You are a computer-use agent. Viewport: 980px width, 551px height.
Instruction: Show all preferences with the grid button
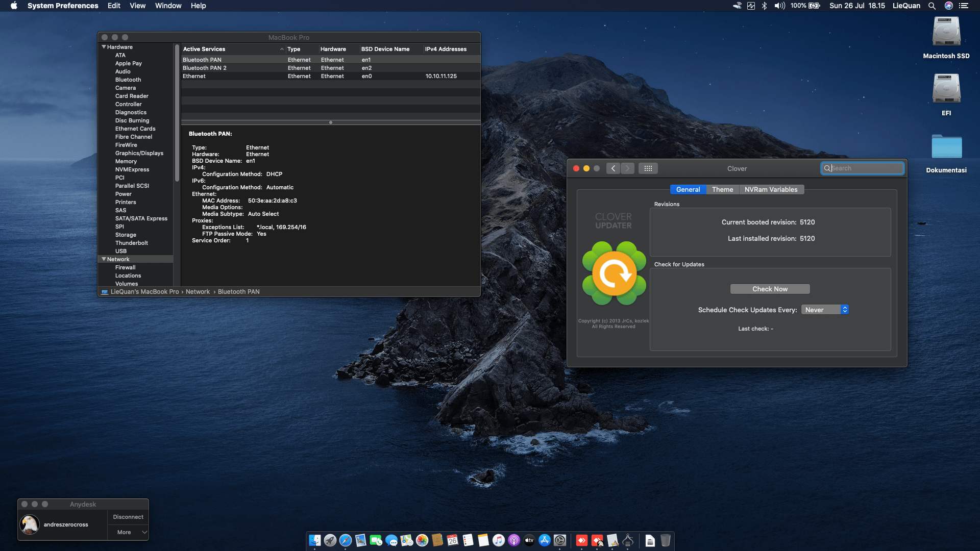pyautogui.click(x=648, y=168)
